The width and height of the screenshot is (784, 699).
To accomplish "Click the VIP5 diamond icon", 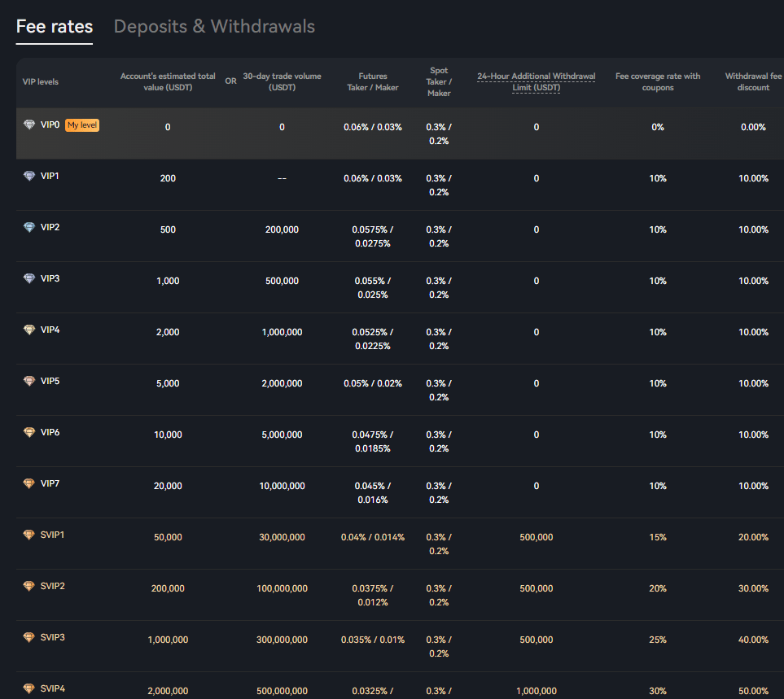I will tap(29, 382).
